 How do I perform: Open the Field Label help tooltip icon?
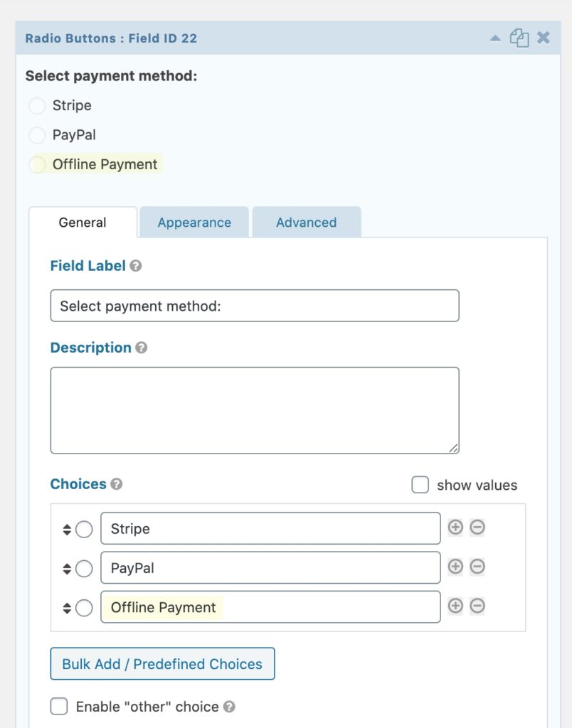(136, 266)
